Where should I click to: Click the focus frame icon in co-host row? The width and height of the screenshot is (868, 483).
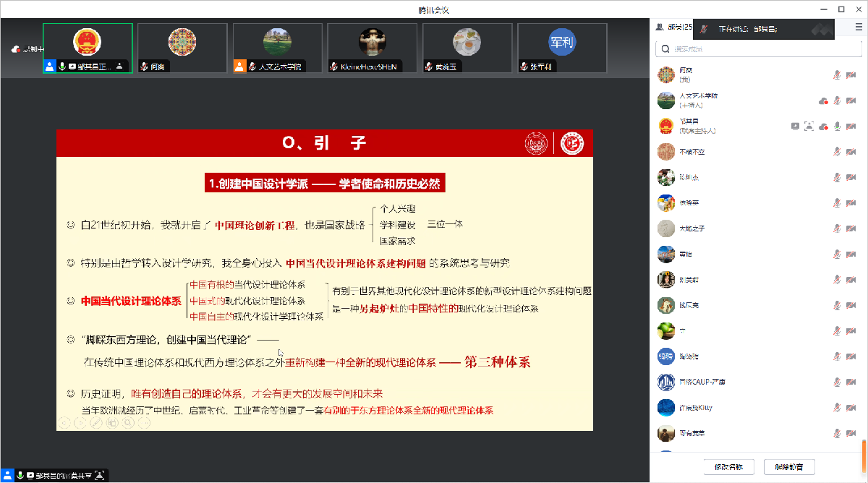(x=809, y=126)
